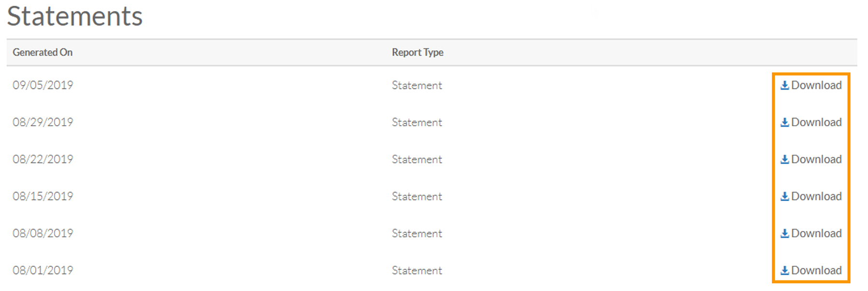Click the Generated On column header

tap(43, 52)
